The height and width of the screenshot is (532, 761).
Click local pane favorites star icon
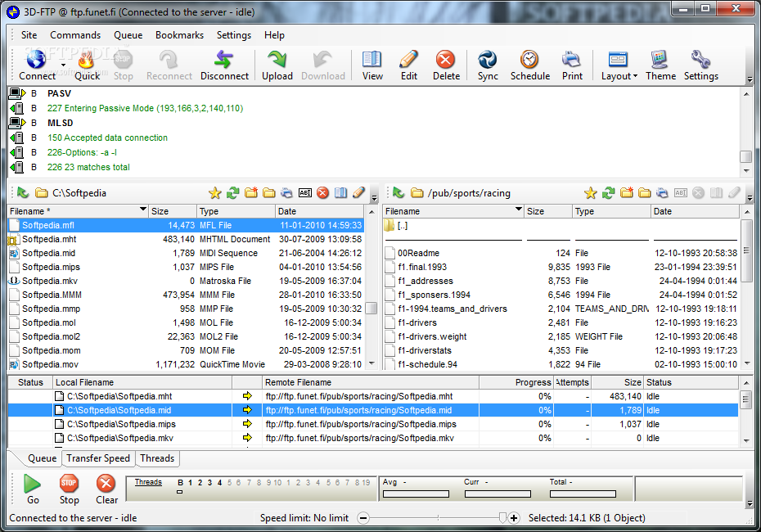click(214, 193)
